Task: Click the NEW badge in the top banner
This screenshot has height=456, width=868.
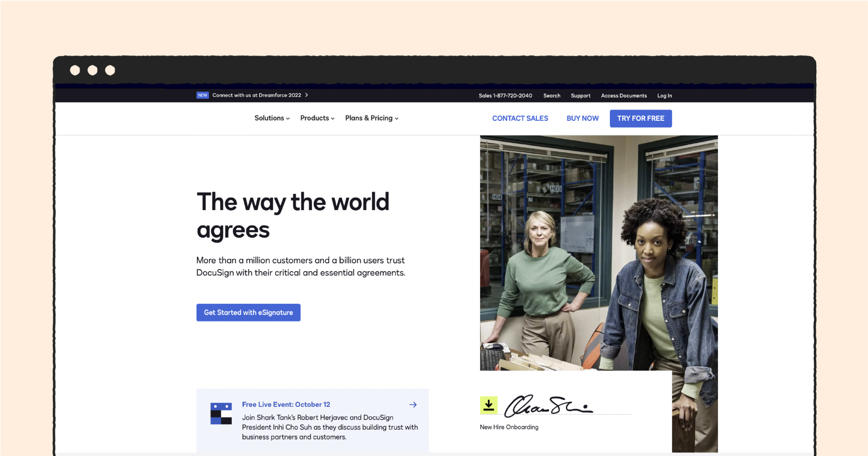Action: 203,95
